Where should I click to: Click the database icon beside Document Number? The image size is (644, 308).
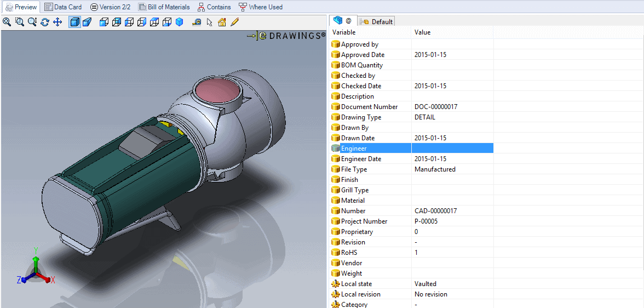tap(336, 107)
